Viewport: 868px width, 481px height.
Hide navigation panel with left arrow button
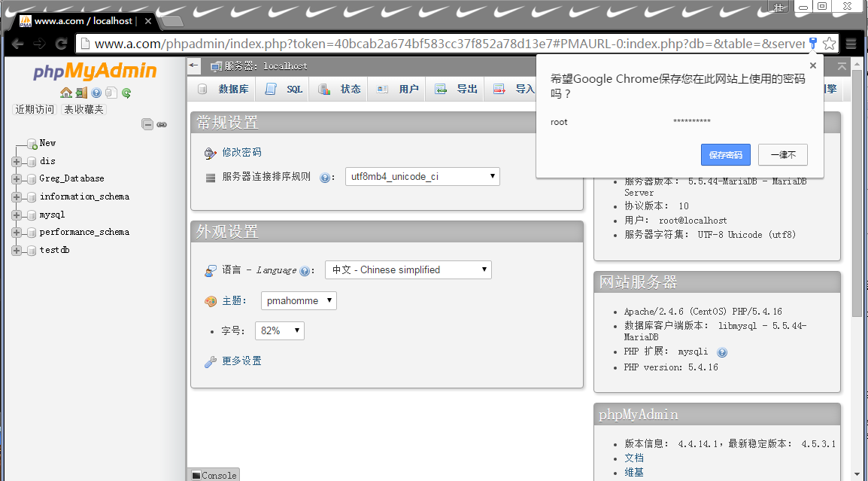point(193,65)
